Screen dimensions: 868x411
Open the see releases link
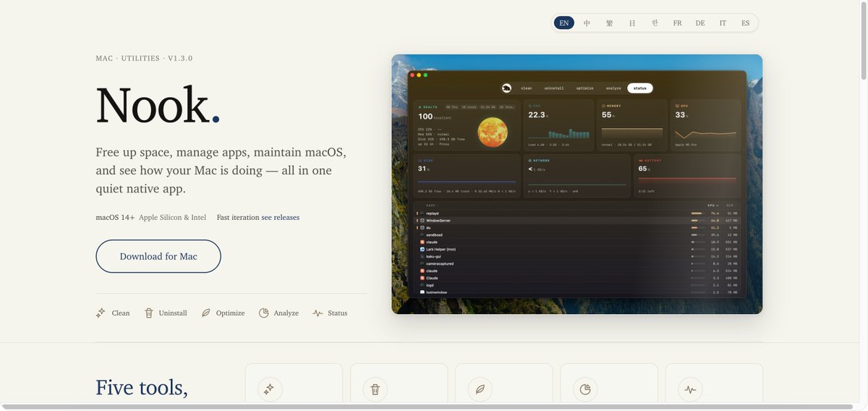pyautogui.click(x=280, y=217)
